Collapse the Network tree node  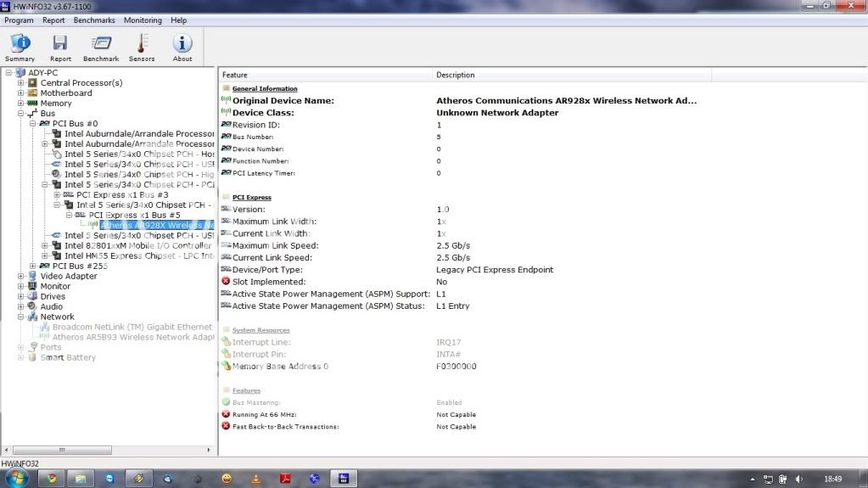(x=20, y=317)
